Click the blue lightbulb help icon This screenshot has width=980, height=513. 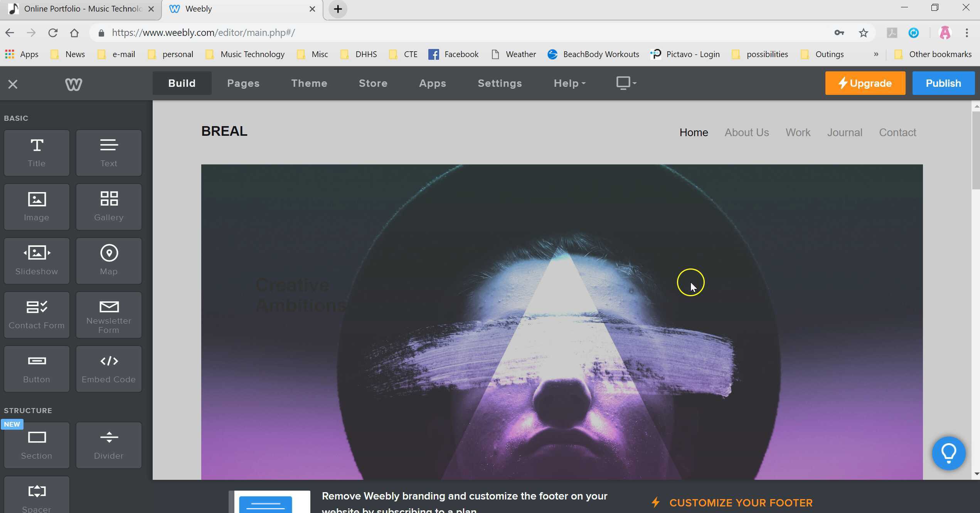[948, 453]
